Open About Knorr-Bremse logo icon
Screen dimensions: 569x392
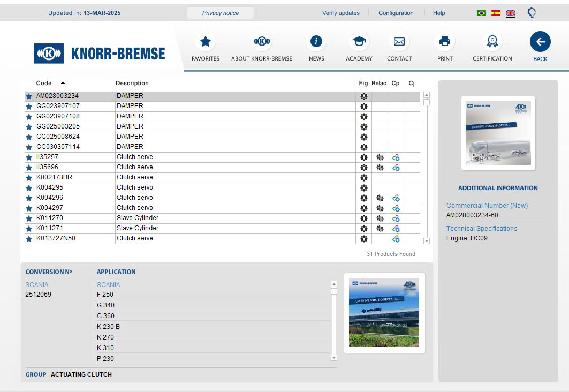(x=262, y=41)
